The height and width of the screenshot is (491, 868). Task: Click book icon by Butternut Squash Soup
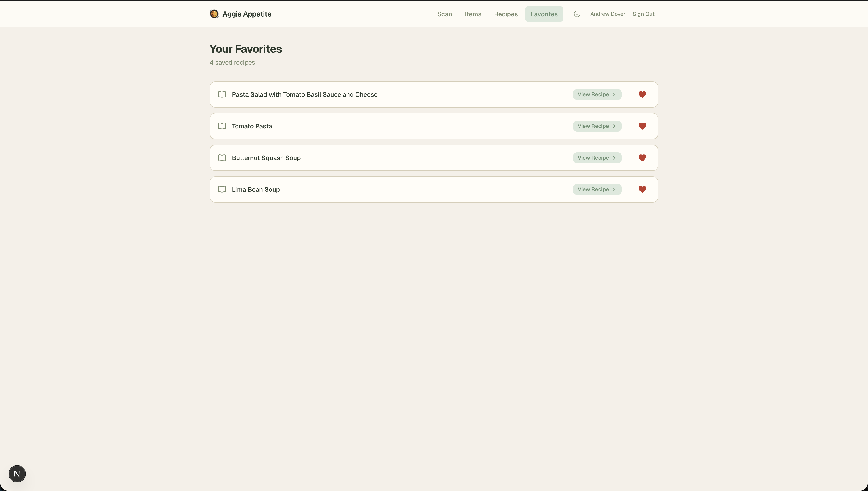coord(222,158)
